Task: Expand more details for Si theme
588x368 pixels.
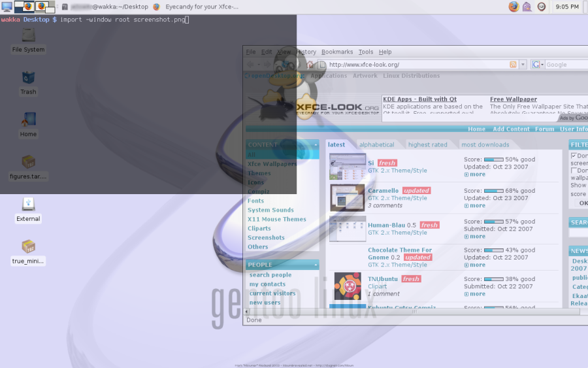Action: click(x=475, y=175)
